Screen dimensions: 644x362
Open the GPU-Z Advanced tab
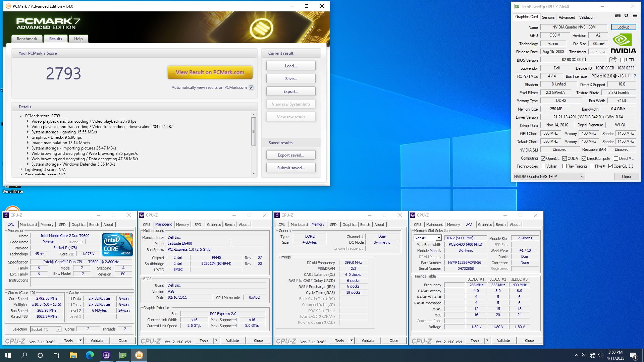coord(567,17)
